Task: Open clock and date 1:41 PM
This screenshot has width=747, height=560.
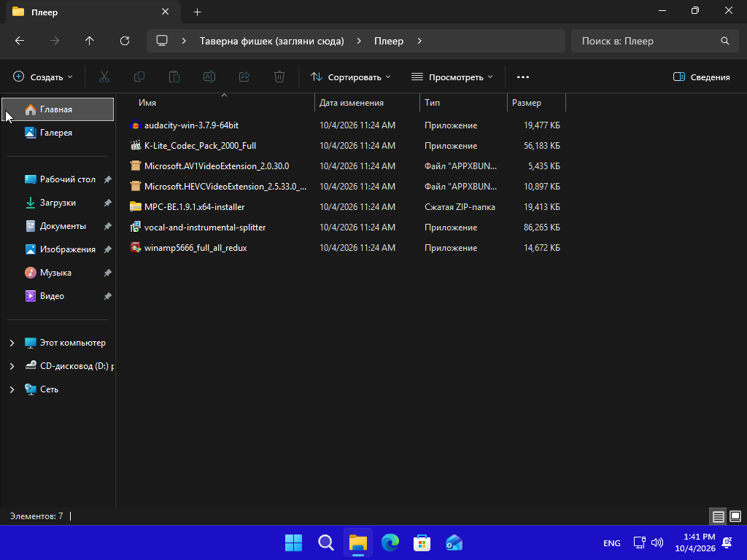Action: [695, 542]
